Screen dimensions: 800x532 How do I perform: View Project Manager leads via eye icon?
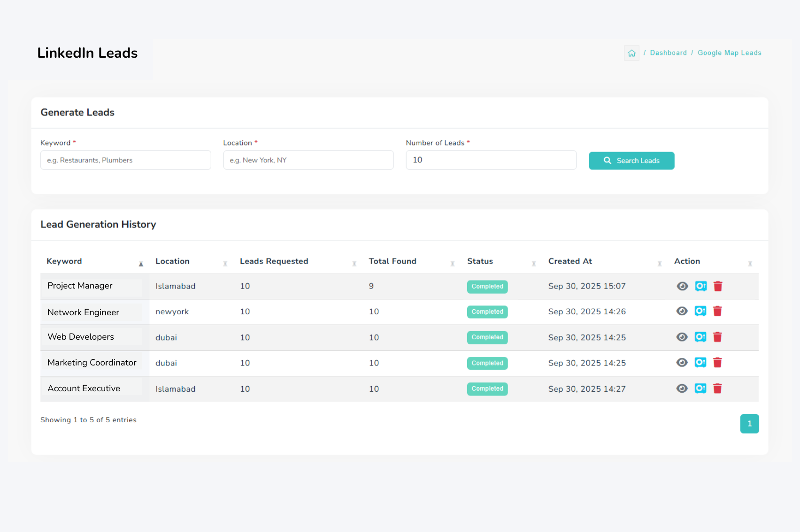[x=682, y=286]
